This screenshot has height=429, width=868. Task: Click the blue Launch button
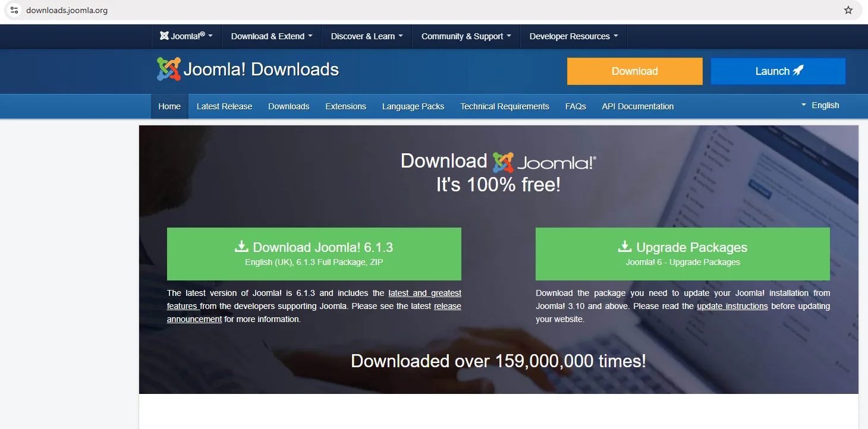tap(778, 71)
